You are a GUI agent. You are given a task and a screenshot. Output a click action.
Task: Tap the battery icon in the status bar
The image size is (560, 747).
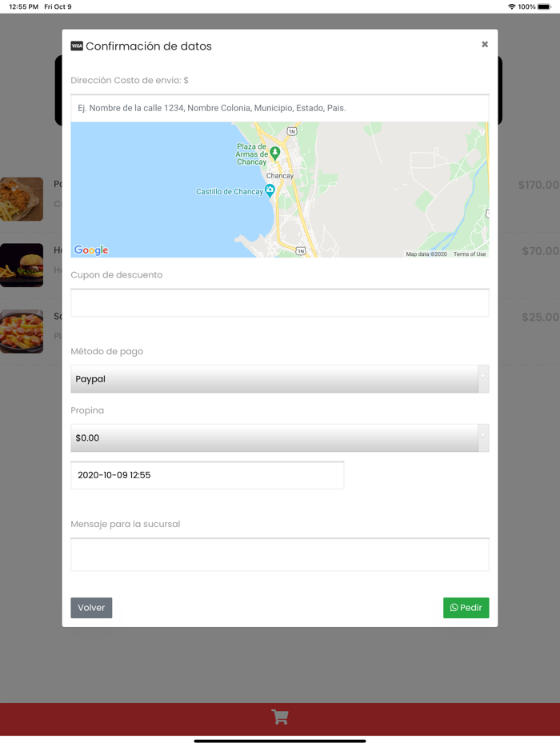pos(545,6)
